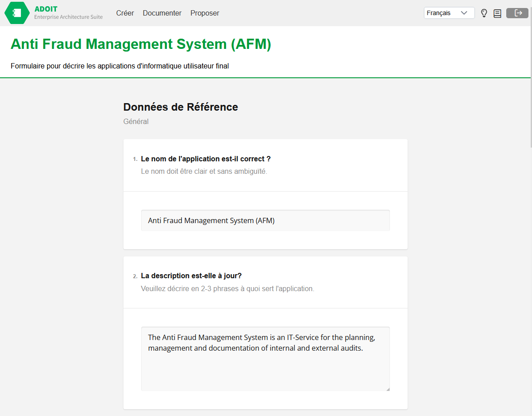Viewport: 532px width, 416px height.
Task: Expand the Français language dropdown
Action: coord(449,13)
